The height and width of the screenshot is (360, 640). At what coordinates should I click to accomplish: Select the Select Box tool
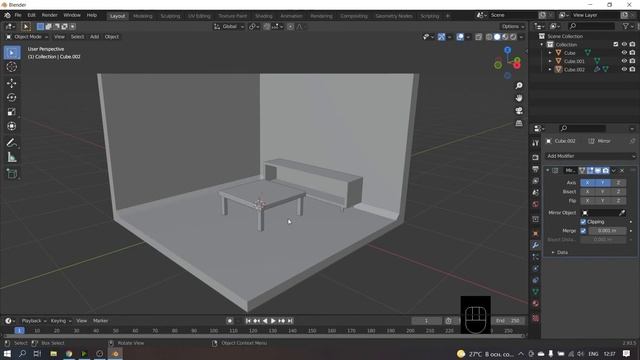[x=12, y=53]
